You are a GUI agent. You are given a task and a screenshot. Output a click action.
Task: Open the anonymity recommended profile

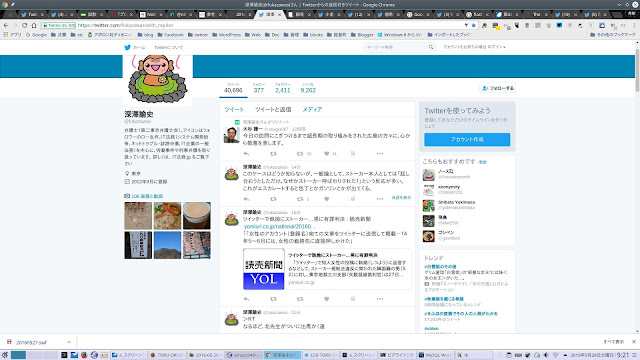(449, 189)
